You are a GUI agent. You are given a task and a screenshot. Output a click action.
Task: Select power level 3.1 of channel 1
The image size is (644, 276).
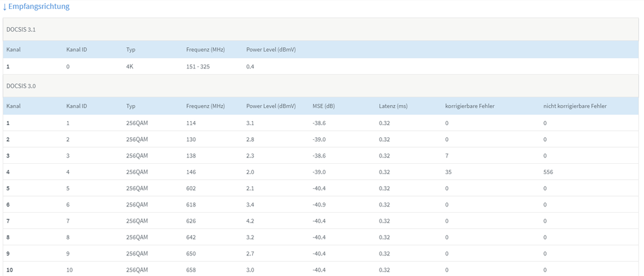pos(250,123)
